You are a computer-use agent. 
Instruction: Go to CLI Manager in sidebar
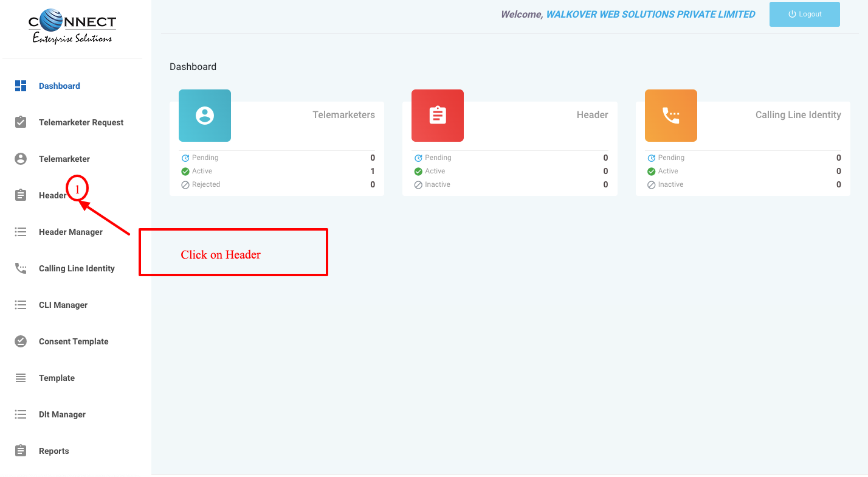(63, 305)
